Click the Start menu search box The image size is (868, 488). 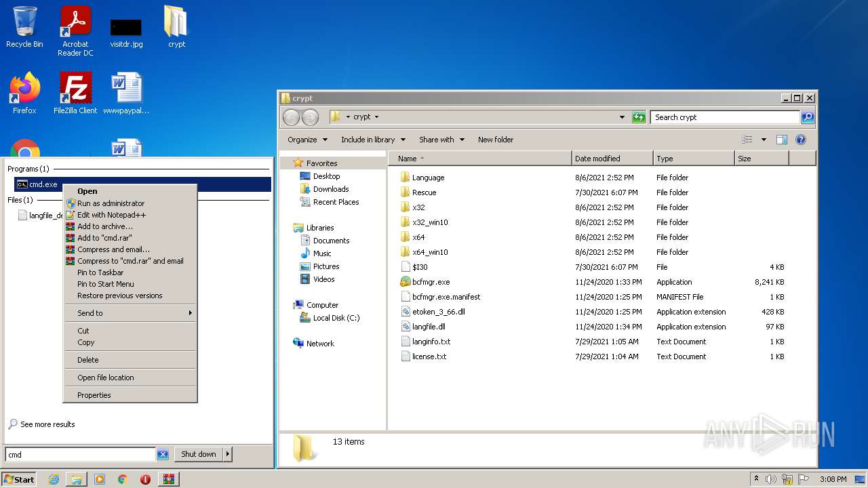click(x=80, y=455)
